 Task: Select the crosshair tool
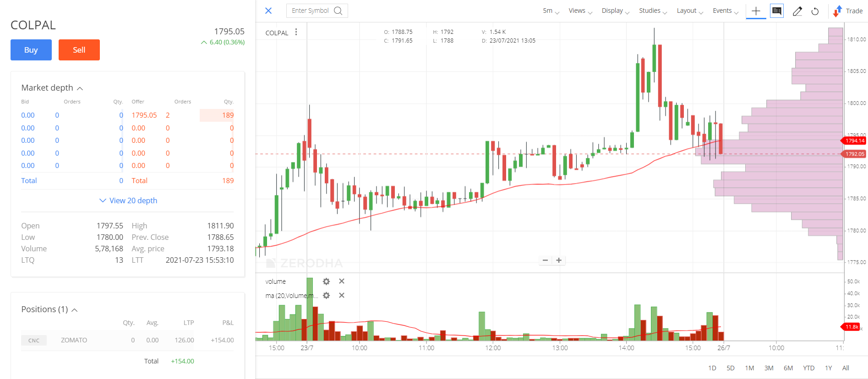[x=756, y=11]
